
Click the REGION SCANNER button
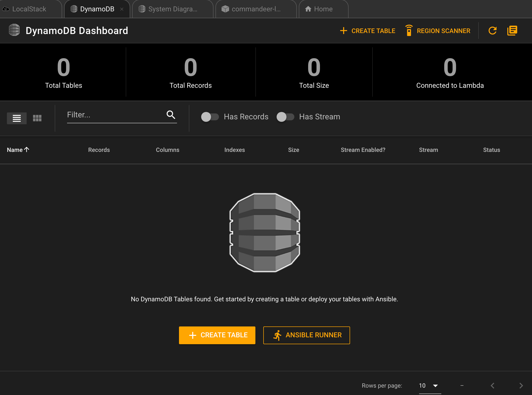point(438,31)
